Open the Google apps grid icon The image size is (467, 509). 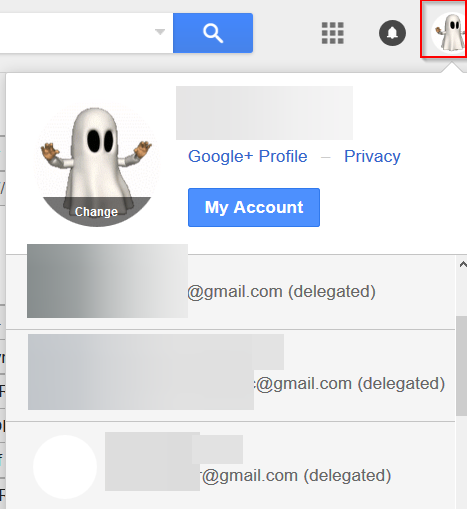pos(332,33)
